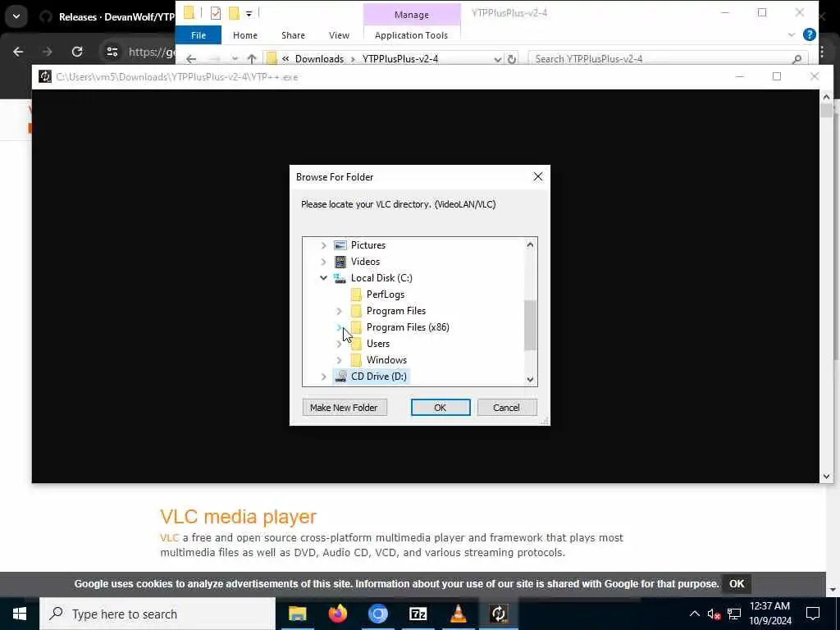Select CD Drive (D:) in tree
The image size is (840, 630).
[379, 377]
